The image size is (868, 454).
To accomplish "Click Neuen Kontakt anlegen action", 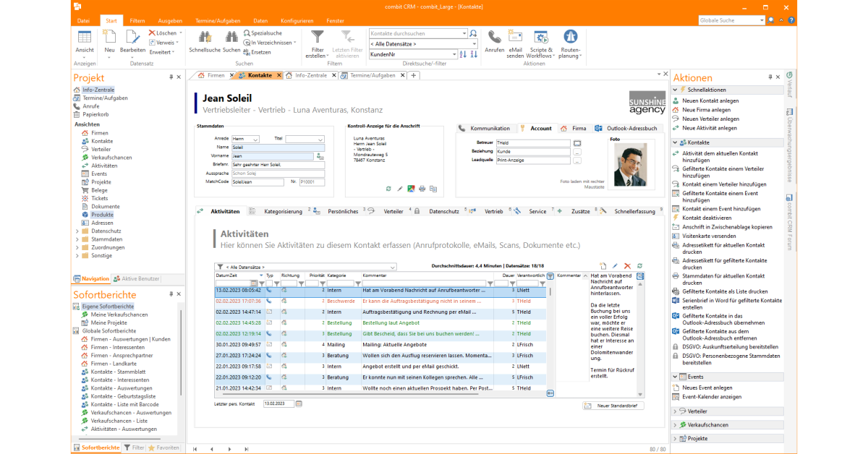I will click(710, 100).
